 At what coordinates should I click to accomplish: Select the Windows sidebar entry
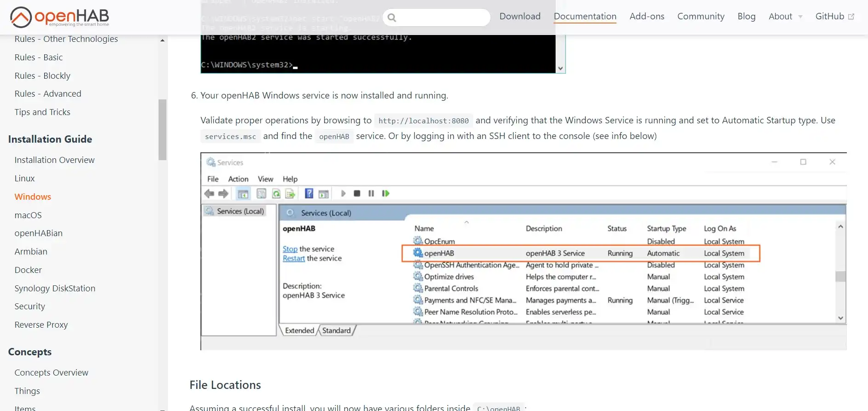(x=33, y=197)
